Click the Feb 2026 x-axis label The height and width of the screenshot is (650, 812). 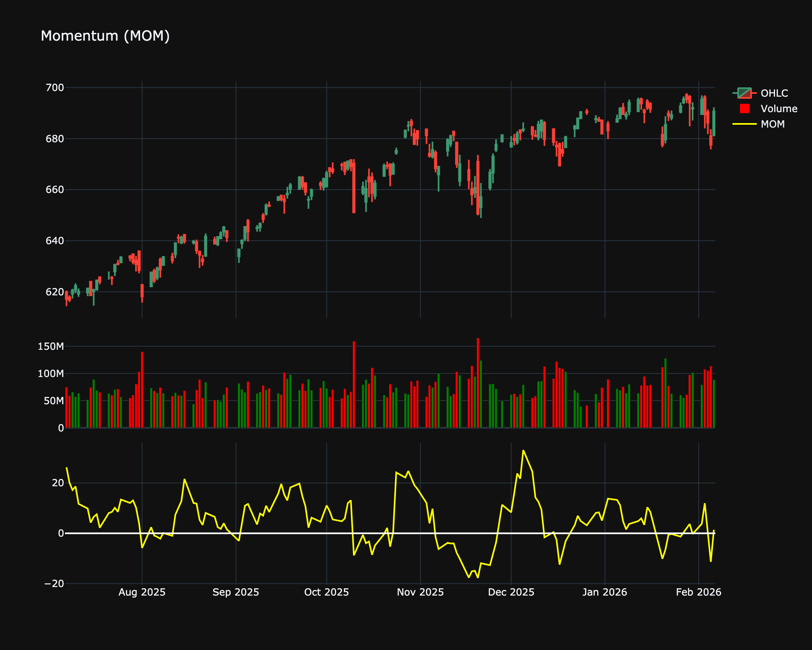point(698,592)
